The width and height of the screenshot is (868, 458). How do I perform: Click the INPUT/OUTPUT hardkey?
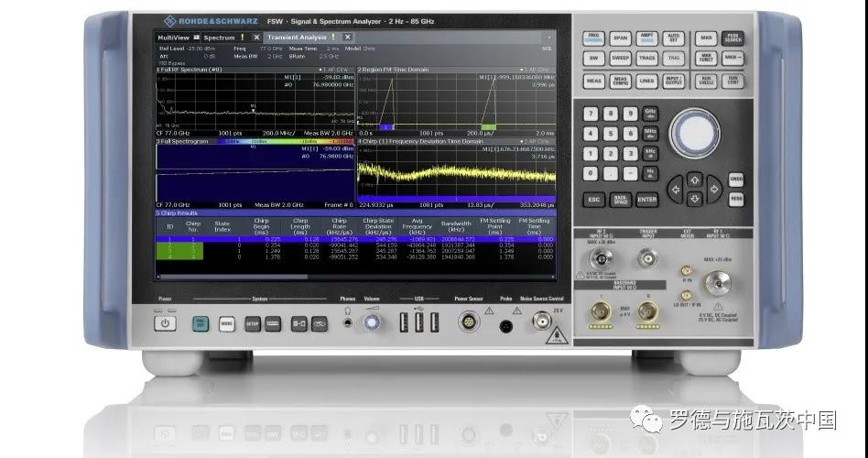tap(673, 82)
